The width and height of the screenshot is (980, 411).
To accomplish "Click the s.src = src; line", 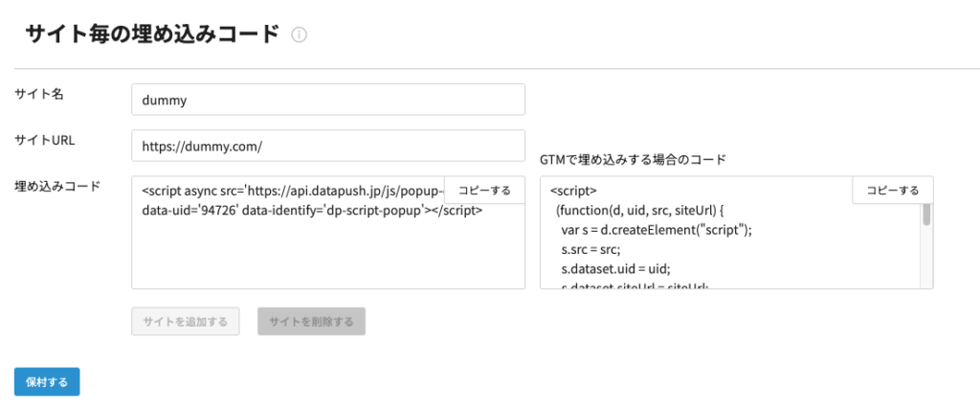I will point(591,250).
